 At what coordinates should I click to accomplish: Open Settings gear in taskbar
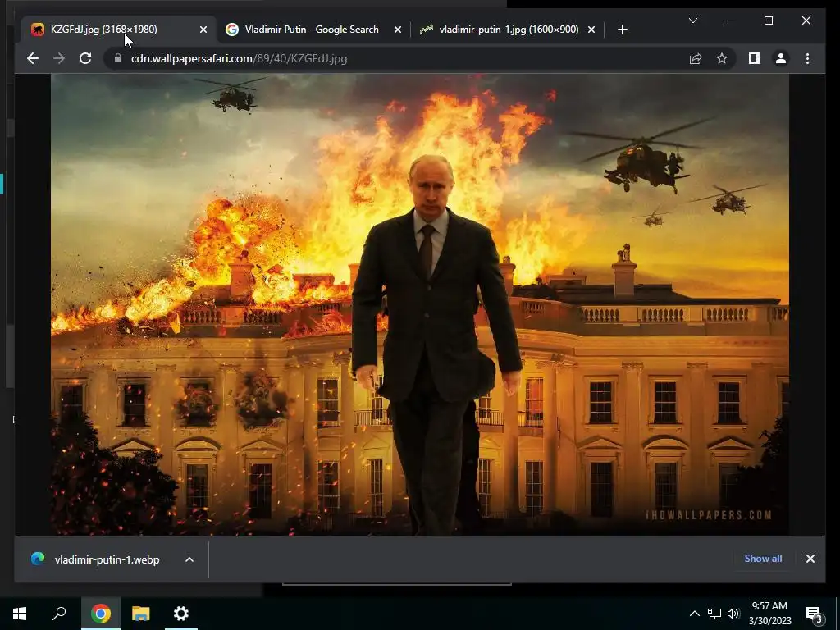coord(181,614)
